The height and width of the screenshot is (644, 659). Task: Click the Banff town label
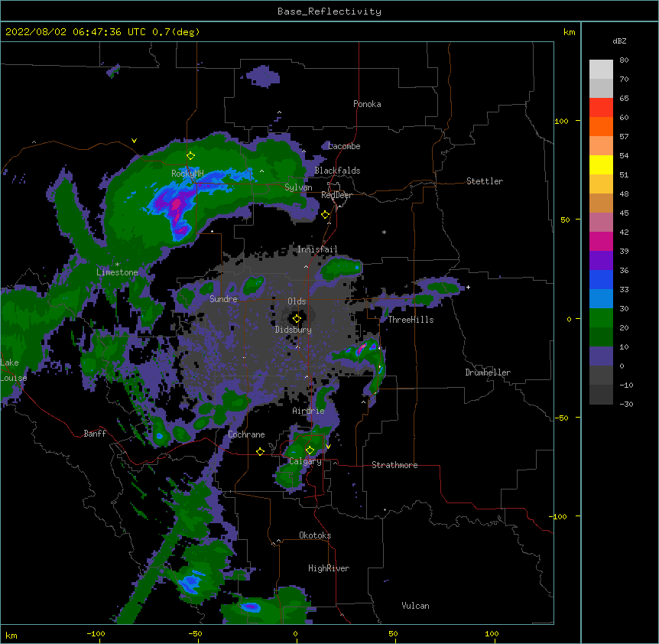coord(95,434)
